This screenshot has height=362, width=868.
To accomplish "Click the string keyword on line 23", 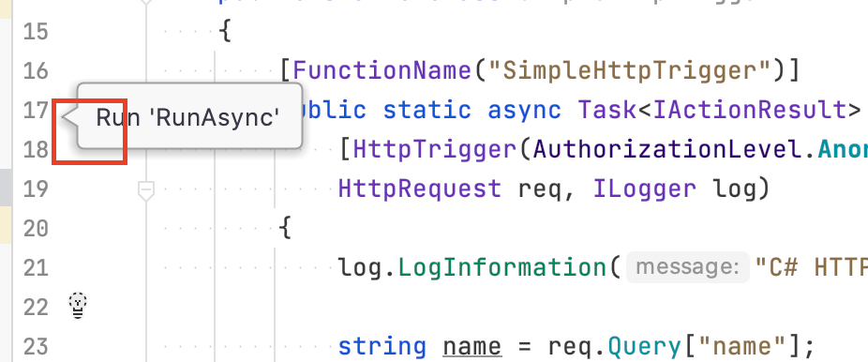I will (x=382, y=347).
